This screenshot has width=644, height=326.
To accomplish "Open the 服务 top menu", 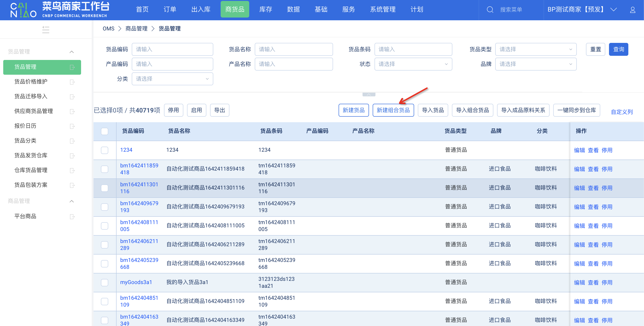I will pyautogui.click(x=348, y=9).
